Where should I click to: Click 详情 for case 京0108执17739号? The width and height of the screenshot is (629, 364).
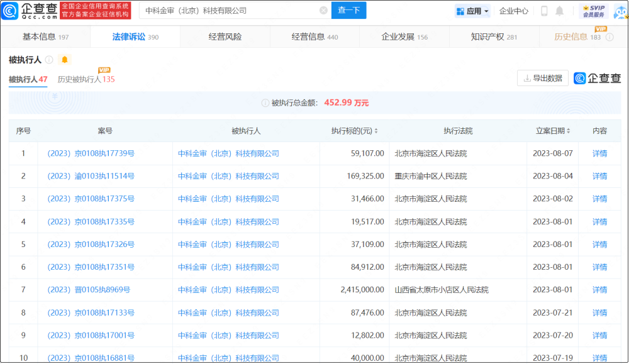click(x=599, y=153)
